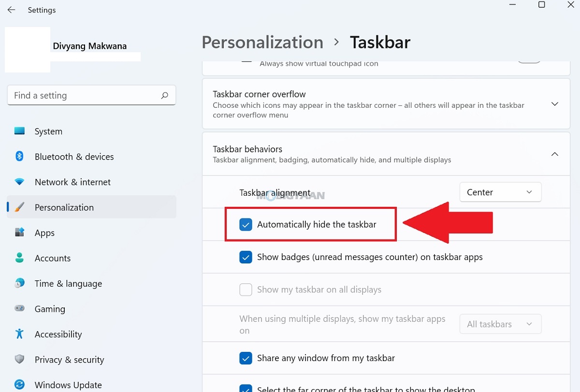
Task: Click the Personalization breadcrumb link
Action: [262, 43]
